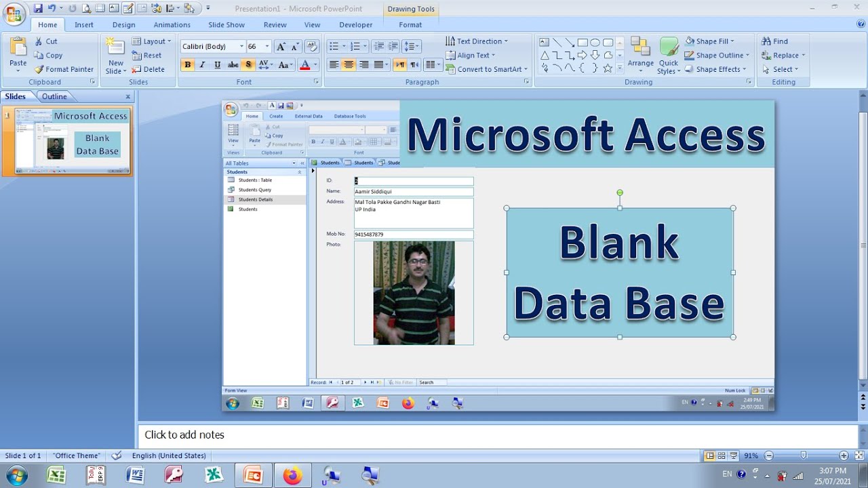The image size is (868, 488).
Task: Open the Layout dropdown
Action: (150, 41)
